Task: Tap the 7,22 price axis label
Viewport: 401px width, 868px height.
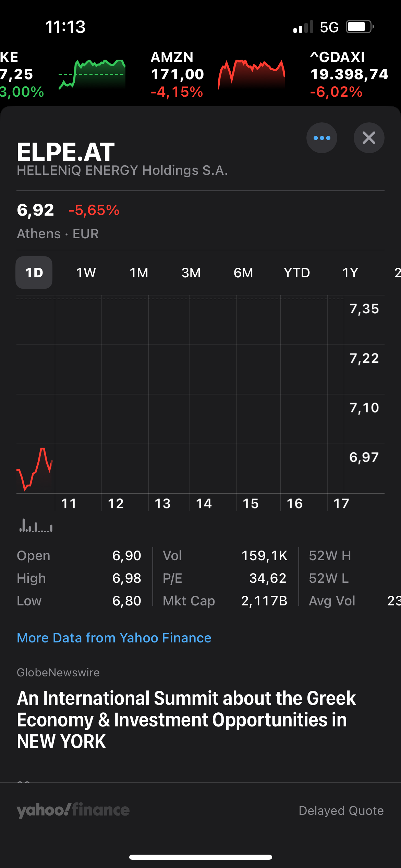Action: click(x=364, y=358)
